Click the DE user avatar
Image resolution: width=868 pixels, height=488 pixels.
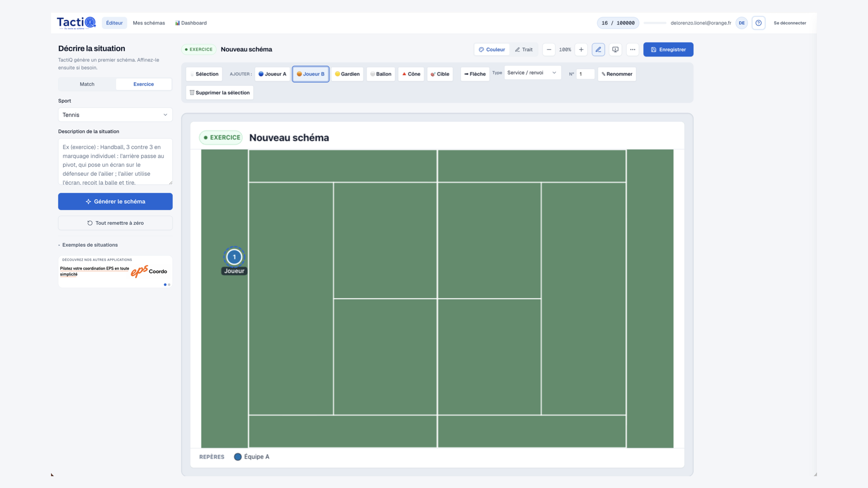[x=741, y=23]
